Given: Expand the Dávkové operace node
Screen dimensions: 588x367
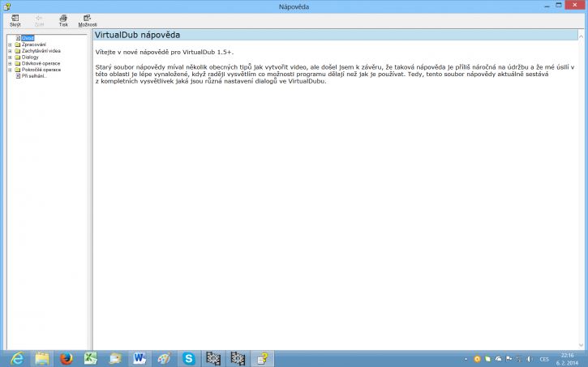Looking at the screenshot, I should tap(10, 64).
